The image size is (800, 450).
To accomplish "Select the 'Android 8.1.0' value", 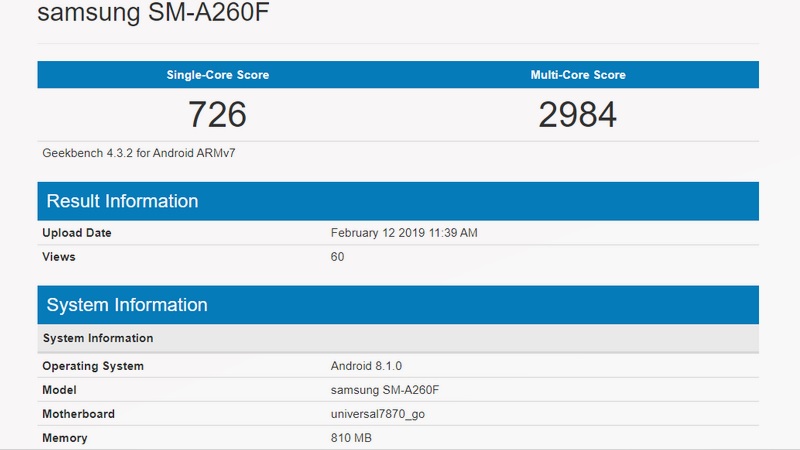I will tap(366, 366).
